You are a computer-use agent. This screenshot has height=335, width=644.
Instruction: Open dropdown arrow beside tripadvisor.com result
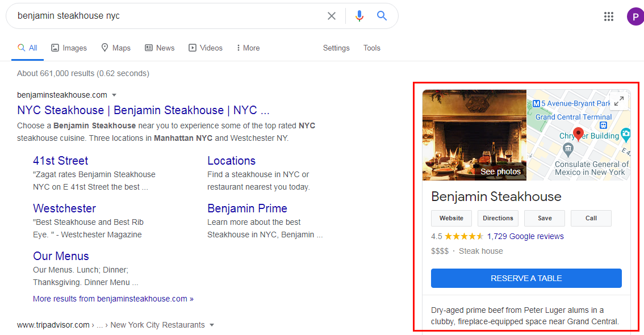pyautogui.click(x=212, y=325)
